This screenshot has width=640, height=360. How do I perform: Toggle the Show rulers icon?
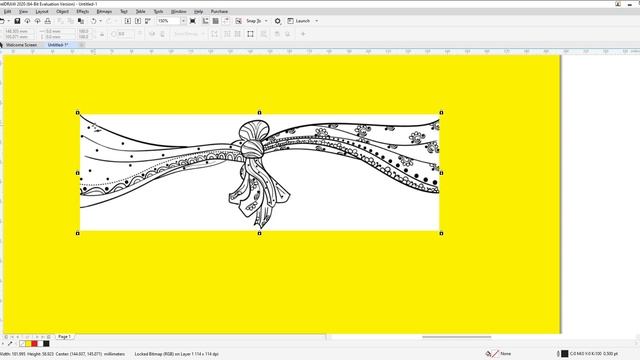point(205,21)
